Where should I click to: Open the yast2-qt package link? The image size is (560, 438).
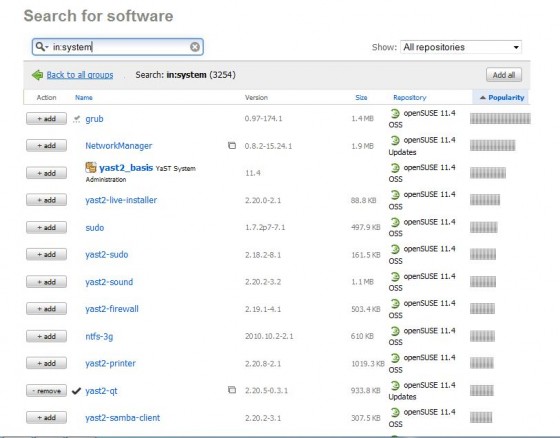click(x=101, y=391)
